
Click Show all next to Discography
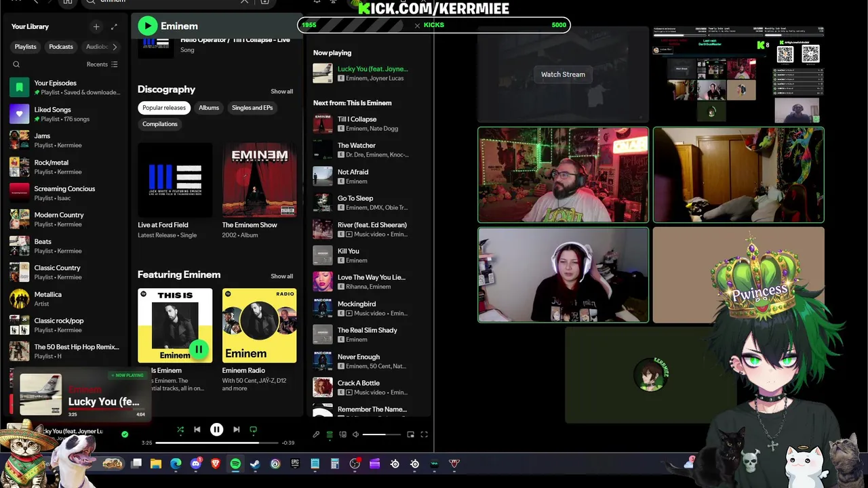[282, 91]
